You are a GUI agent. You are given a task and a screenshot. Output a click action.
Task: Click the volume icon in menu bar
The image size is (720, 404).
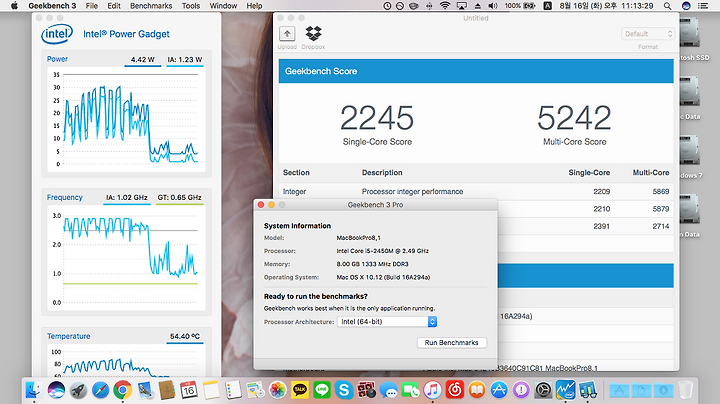(493, 6)
